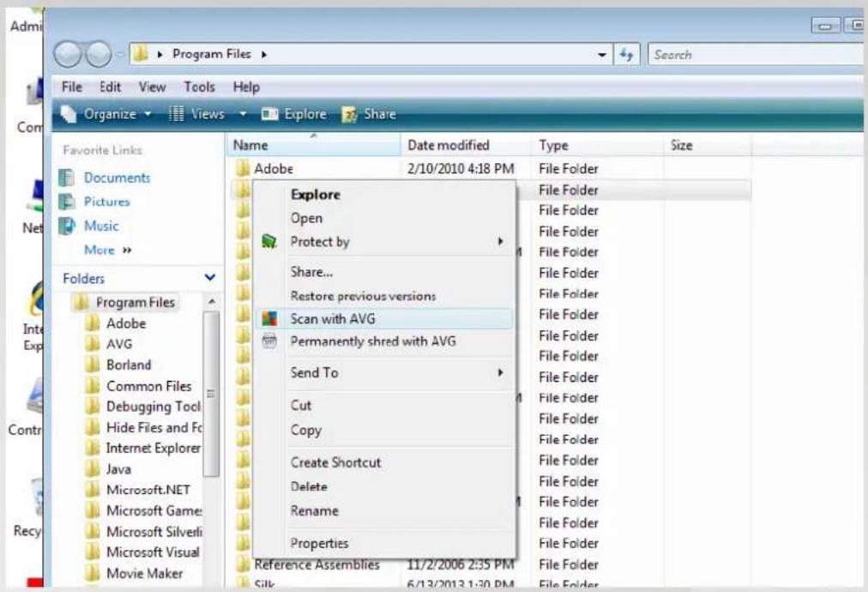Open the File menu
This screenshot has height=592, width=868.
(x=72, y=87)
